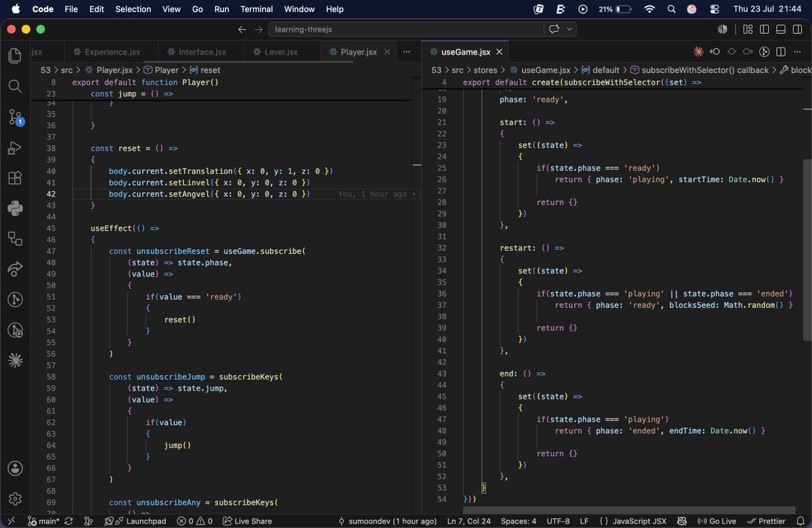Open the chat dropdown arrow beside the search bar
Screen dimensions: 812x528
(570, 29)
